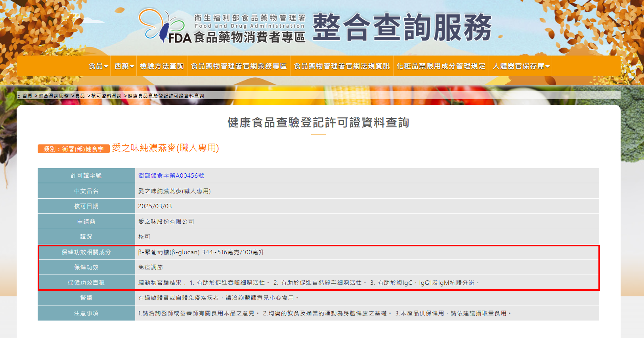Open the 食品 dropdown menu
The image size is (644, 338).
click(x=98, y=66)
